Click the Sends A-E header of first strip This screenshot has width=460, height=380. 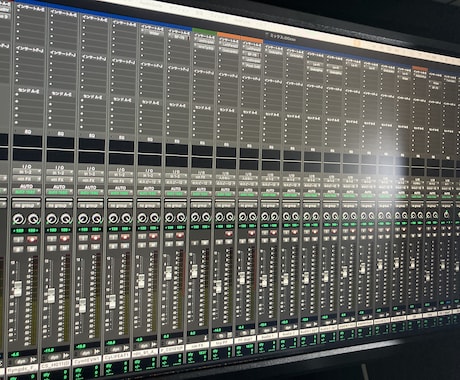point(29,91)
